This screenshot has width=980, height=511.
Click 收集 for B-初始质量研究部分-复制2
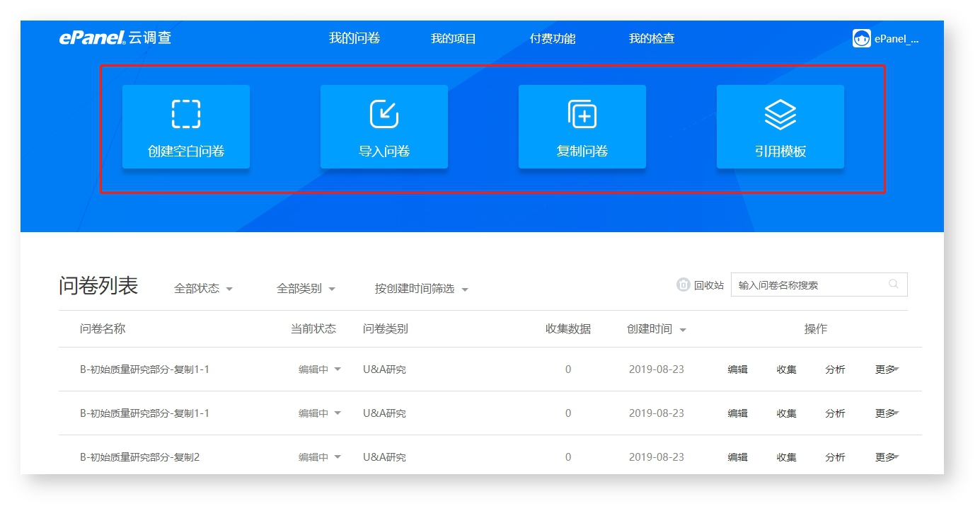point(787,457)
